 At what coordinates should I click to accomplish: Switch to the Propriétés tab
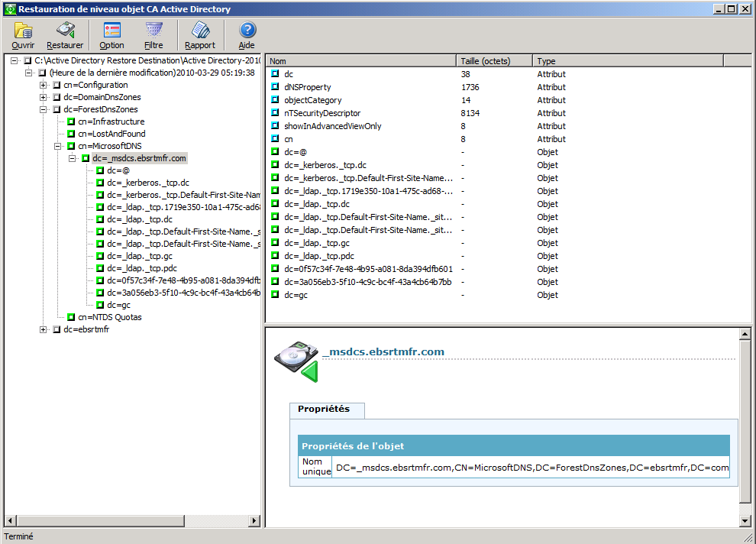tap(326, 410)
